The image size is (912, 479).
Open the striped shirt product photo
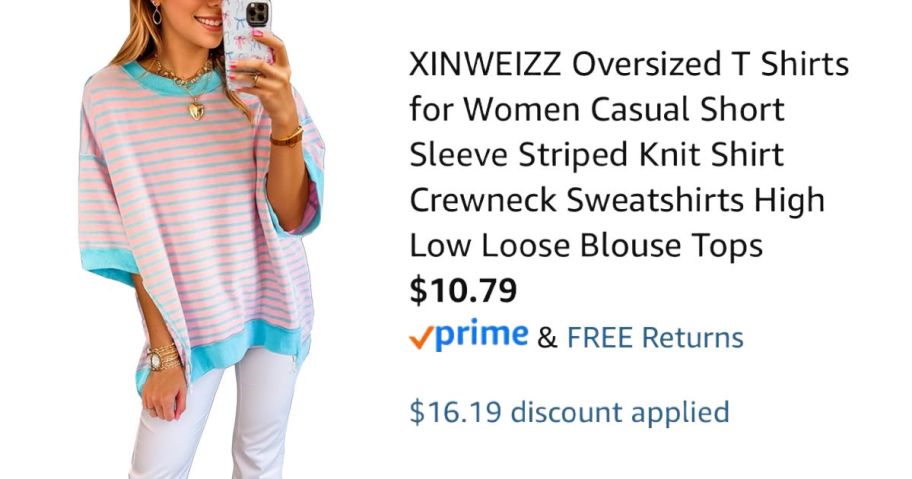click(201, 240)
